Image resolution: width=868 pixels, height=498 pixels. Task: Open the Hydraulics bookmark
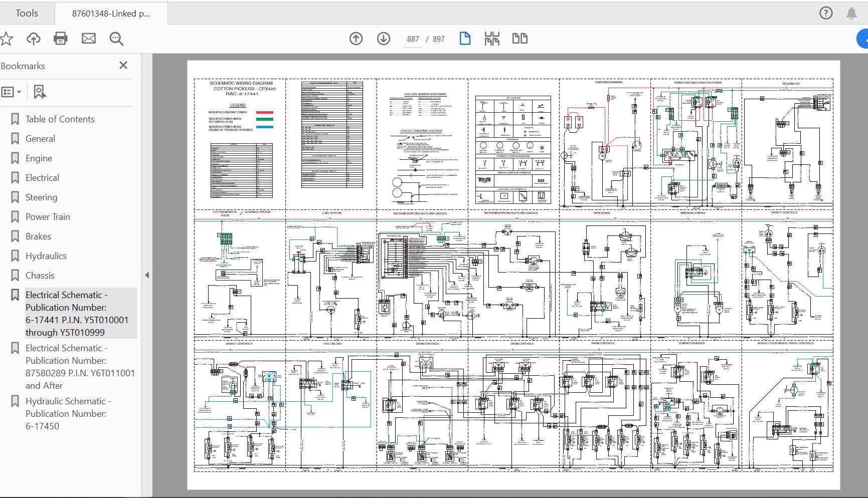click(x=46, y=256)
